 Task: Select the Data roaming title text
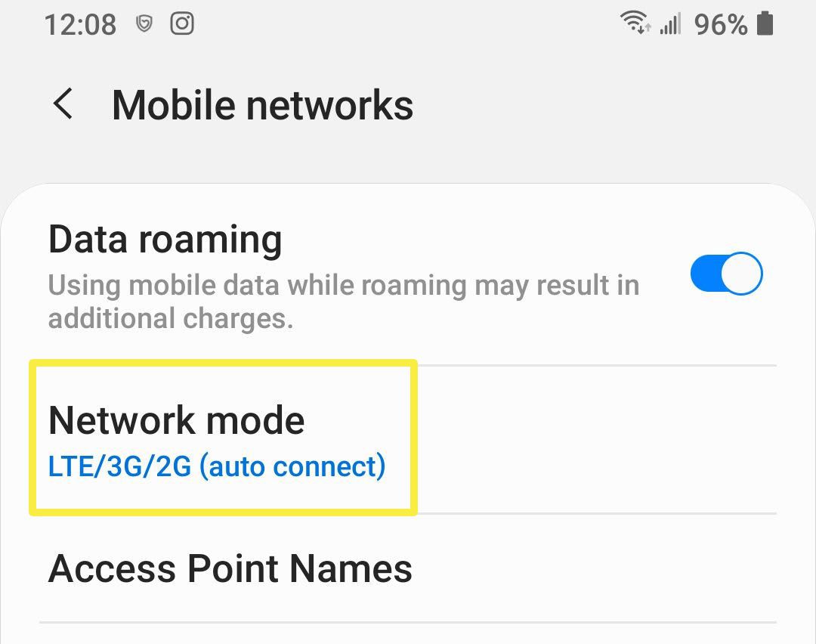(165, 240)
